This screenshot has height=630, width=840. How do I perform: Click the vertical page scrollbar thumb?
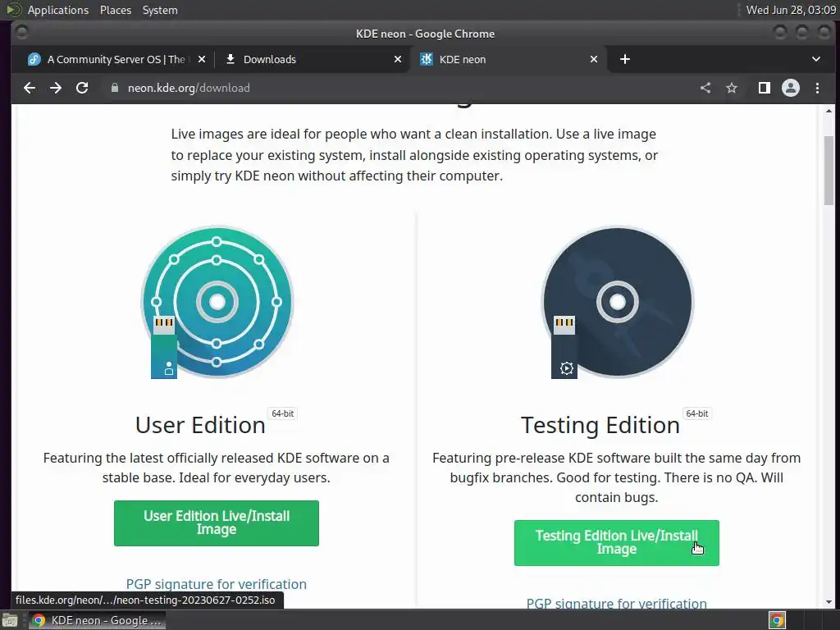click(x=829, y=171)
